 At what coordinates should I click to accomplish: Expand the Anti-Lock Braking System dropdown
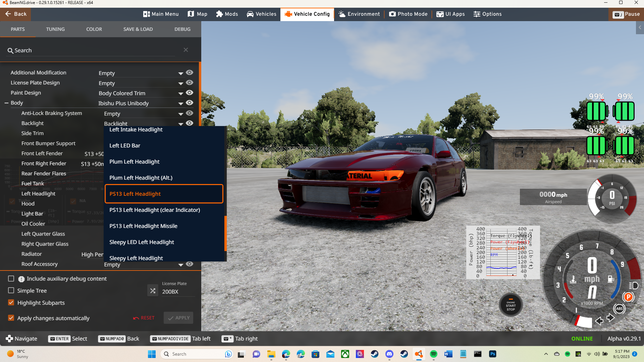pos(181,114)
